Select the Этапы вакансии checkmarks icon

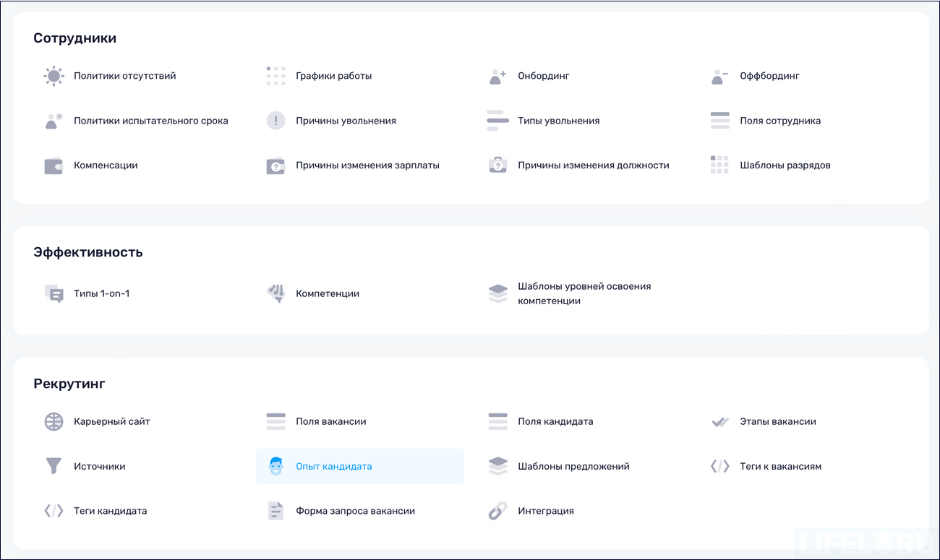click(x=719, y=421)
